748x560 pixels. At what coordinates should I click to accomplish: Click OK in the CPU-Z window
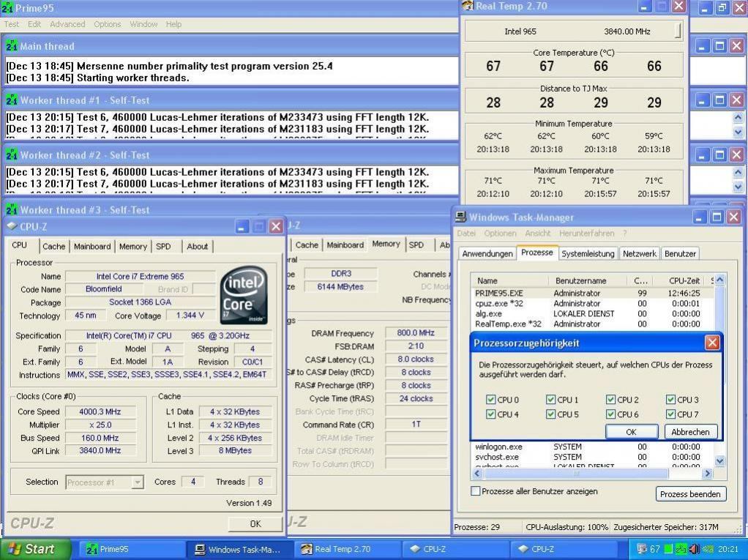click(255, 523)
